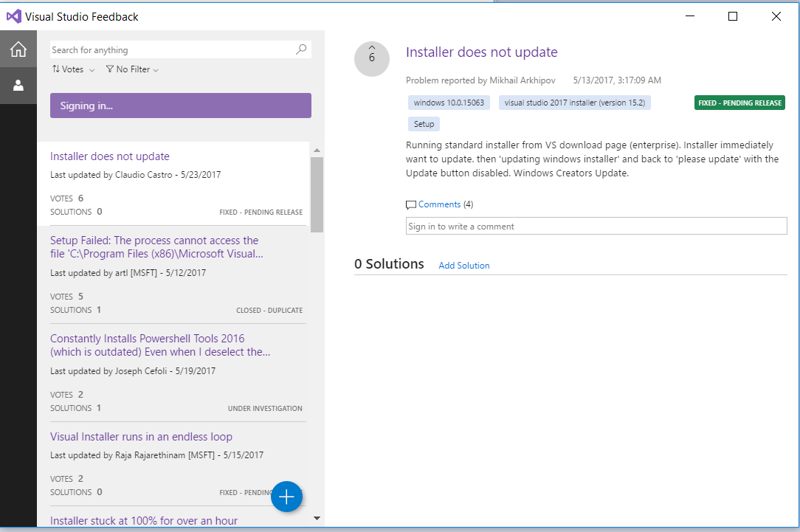
Task: Click the 'Sign in to write a comment' box
Action: click(x=596, y=226)
